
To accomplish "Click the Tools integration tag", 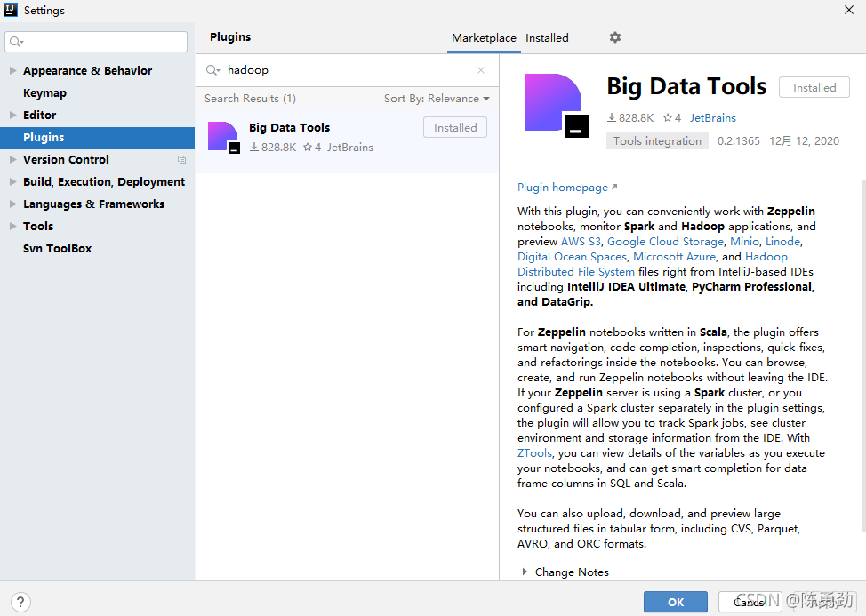I will point(657,140).
